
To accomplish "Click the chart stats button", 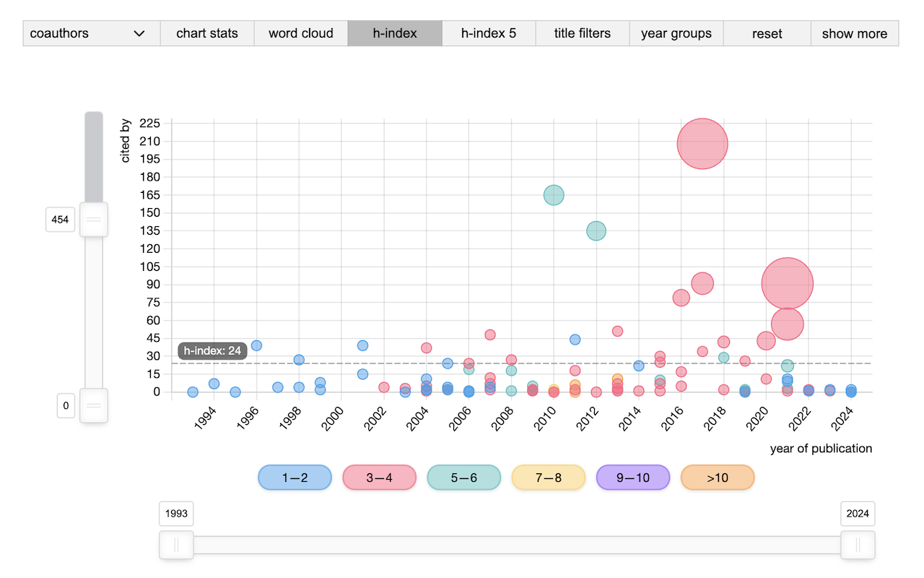I will coord(207,33).
